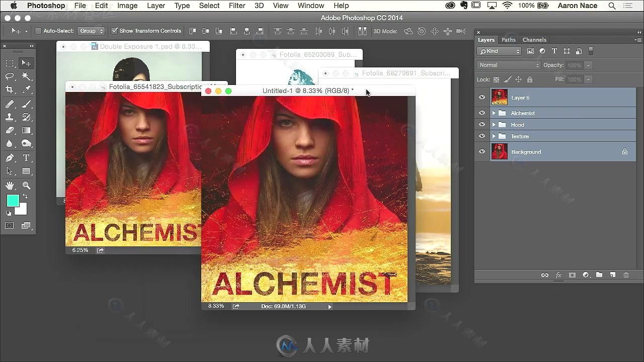Select the Rectangle shape tool
The image size is (644, 362).
tap(26, 171)
